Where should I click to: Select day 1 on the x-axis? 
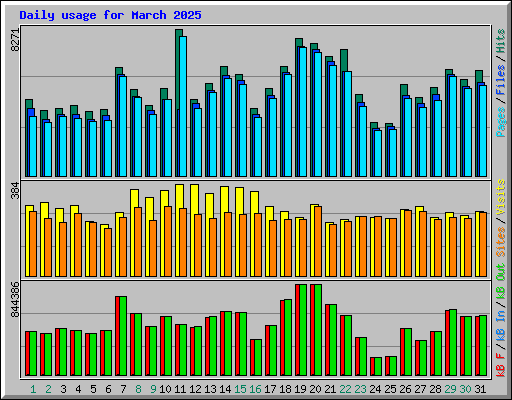[x=33, y=389]
